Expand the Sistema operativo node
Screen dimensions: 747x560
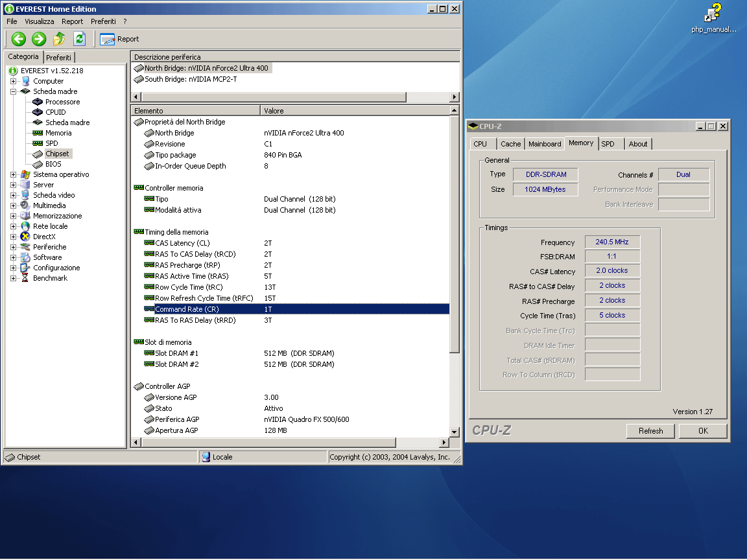coord(14,175)
